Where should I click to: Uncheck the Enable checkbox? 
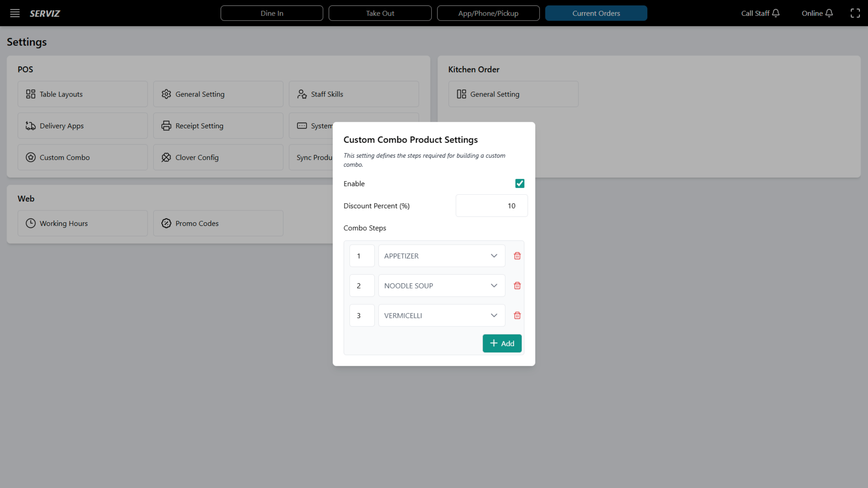520,184
